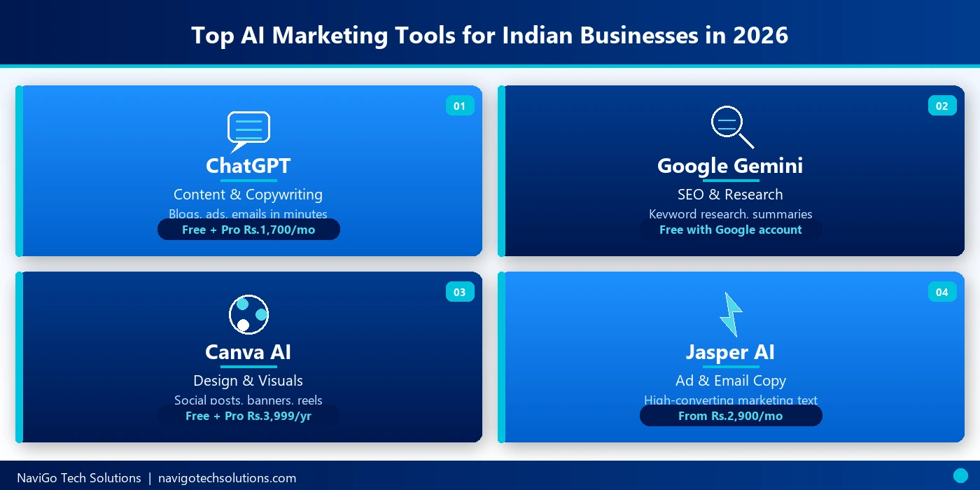
Task: Click the High-converting marketing text line
Action: [731, 400]
